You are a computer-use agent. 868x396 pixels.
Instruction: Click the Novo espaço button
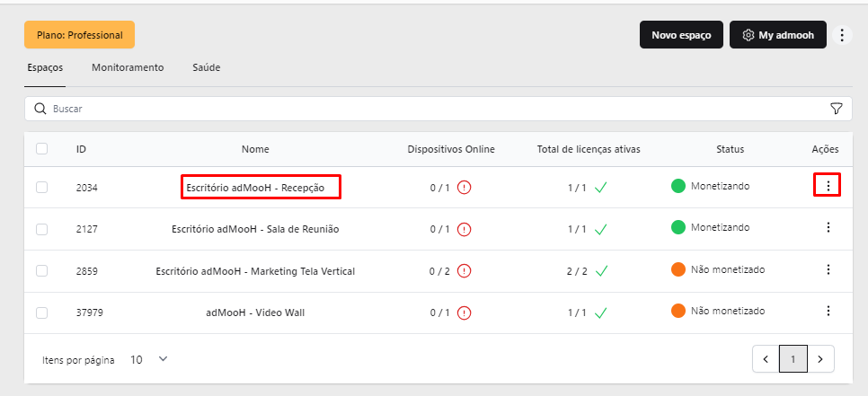tap(681, 35)
